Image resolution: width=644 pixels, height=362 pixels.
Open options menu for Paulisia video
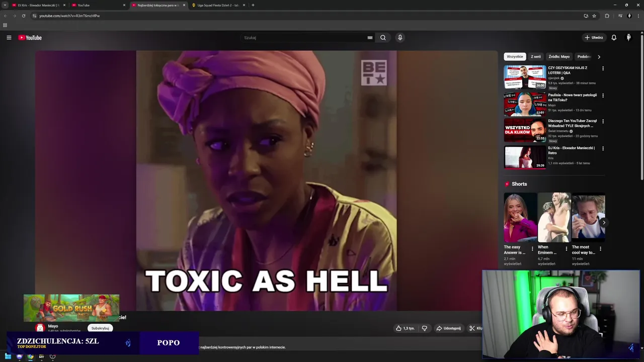click(603, 96)
